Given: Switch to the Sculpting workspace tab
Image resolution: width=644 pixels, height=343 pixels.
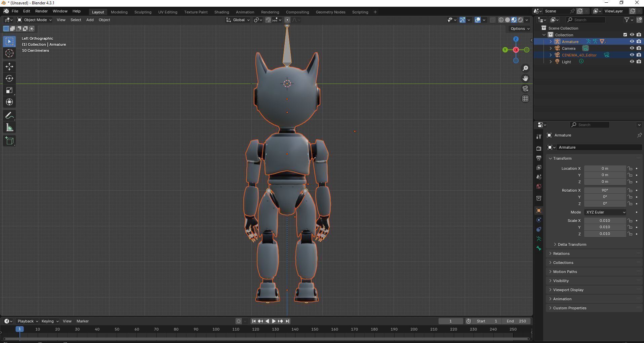Looking at the screenshot, I should (x=143, y=12).
